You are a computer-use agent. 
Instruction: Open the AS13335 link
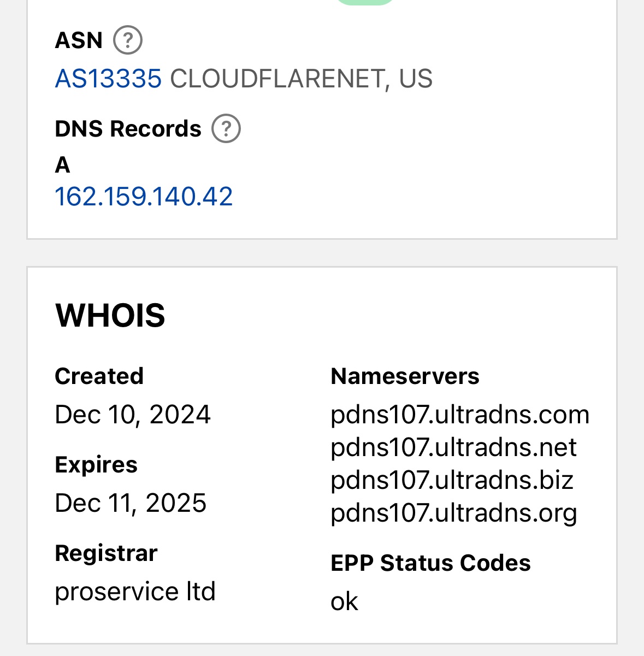click(x=108, y=79)
